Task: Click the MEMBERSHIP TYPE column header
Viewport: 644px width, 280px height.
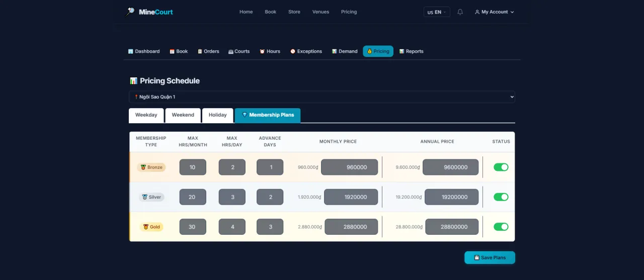Action: pos(151,141)
